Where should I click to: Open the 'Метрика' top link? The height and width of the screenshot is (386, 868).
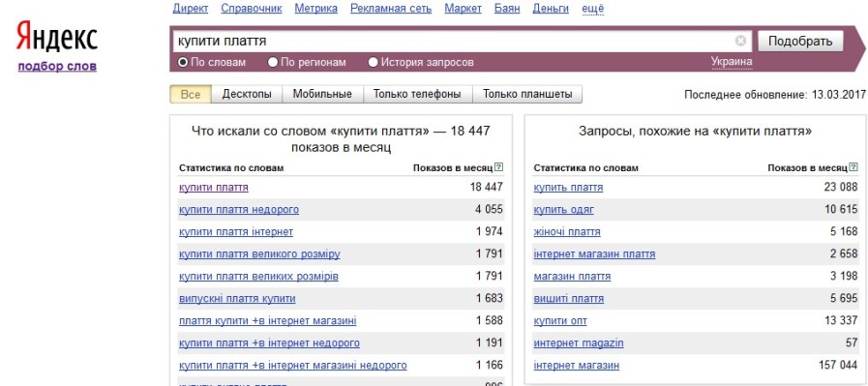pos(316,9)
